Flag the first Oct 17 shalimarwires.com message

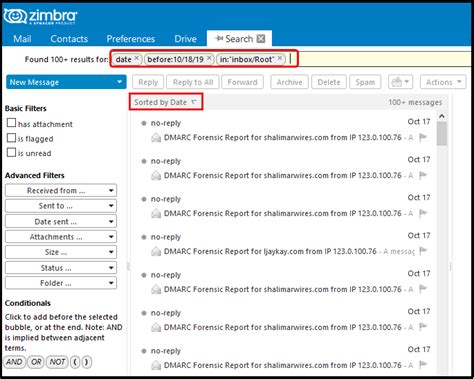[x=423, y=137]
